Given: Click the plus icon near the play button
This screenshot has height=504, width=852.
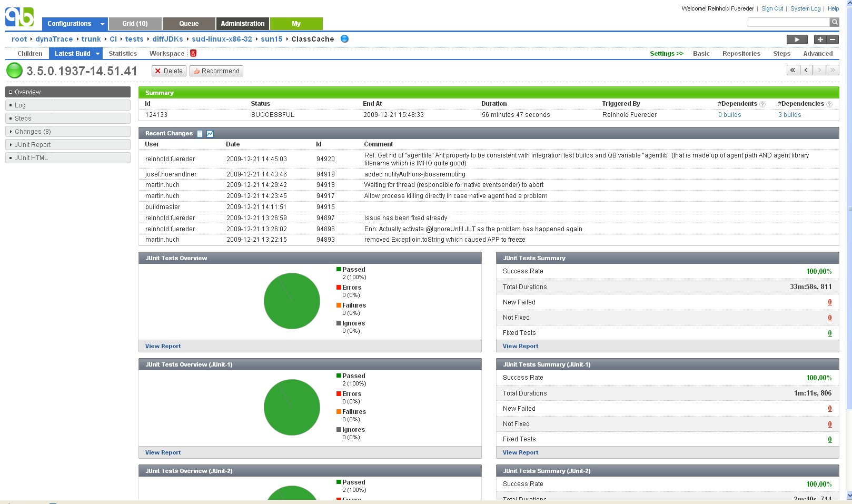Looking at the screenshot, I should click(x=820, y=39).
